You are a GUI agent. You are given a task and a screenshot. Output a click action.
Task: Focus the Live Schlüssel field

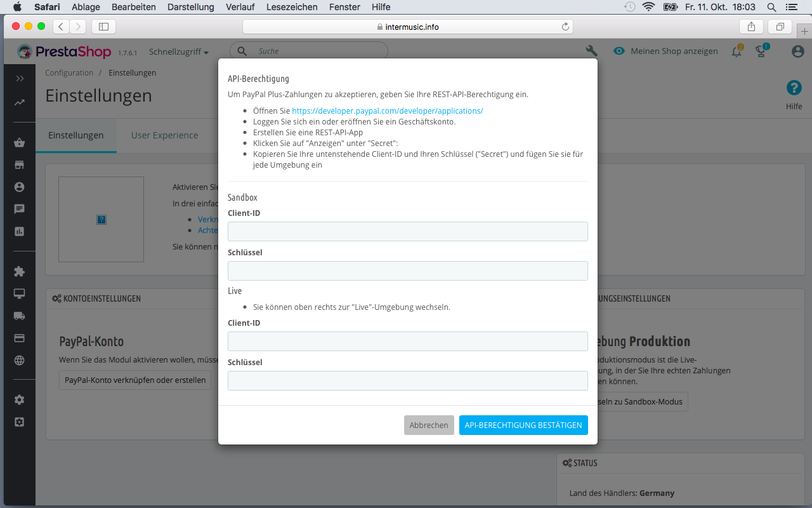coord(408,381)
